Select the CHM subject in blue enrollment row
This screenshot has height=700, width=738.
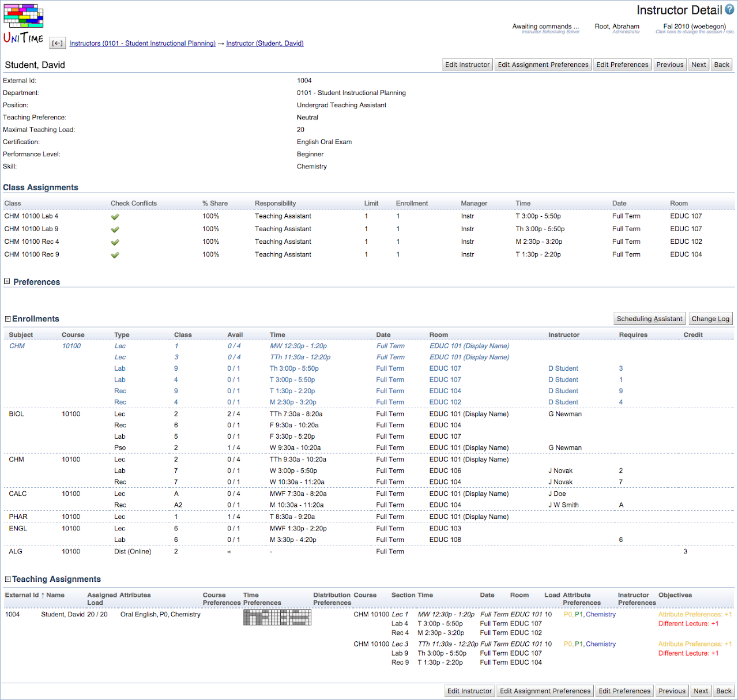click(x=17, y=346)
